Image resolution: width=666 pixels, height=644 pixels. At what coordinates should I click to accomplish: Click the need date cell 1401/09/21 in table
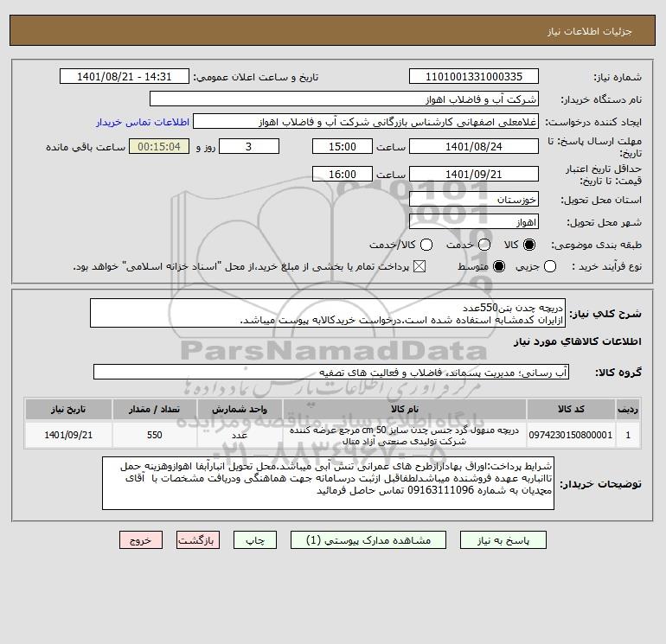(68, 435)
